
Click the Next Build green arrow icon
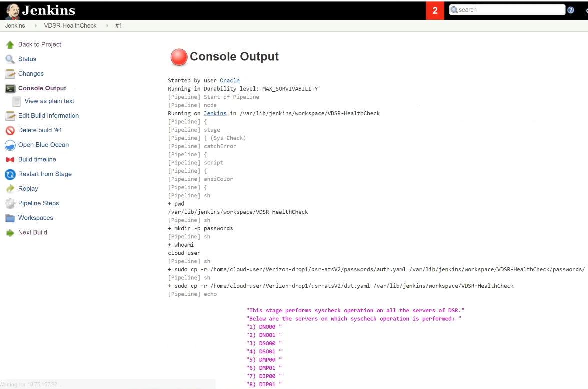pyautogui.click(x=10, y=233)
